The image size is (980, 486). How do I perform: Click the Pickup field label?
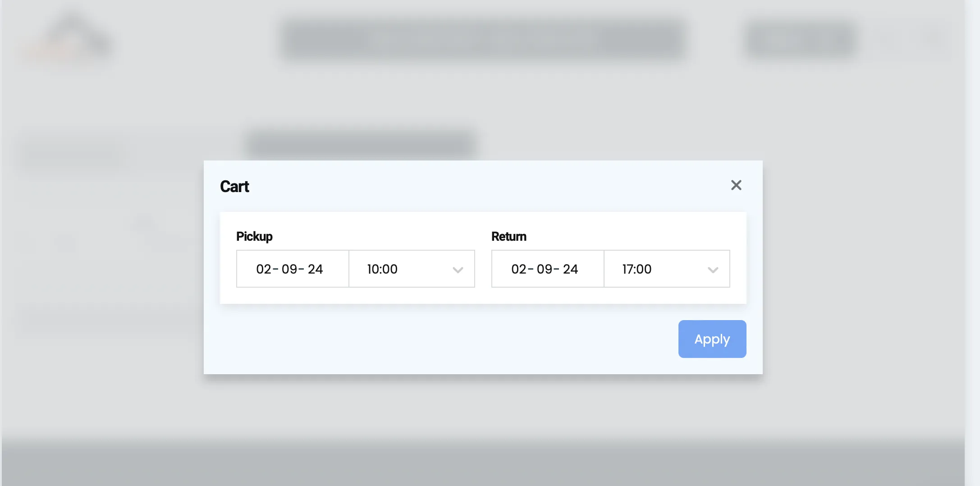(254, 236)
